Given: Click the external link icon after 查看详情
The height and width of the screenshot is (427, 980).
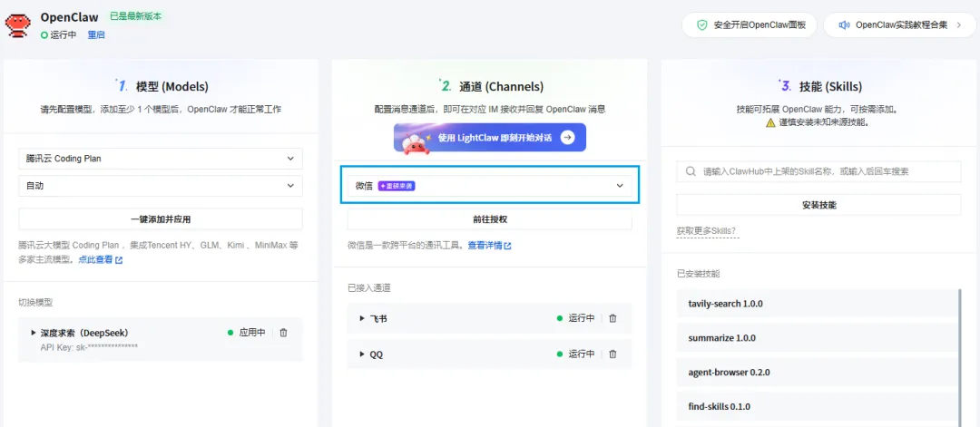Looking at the screenshot, I should pos(507,246).
